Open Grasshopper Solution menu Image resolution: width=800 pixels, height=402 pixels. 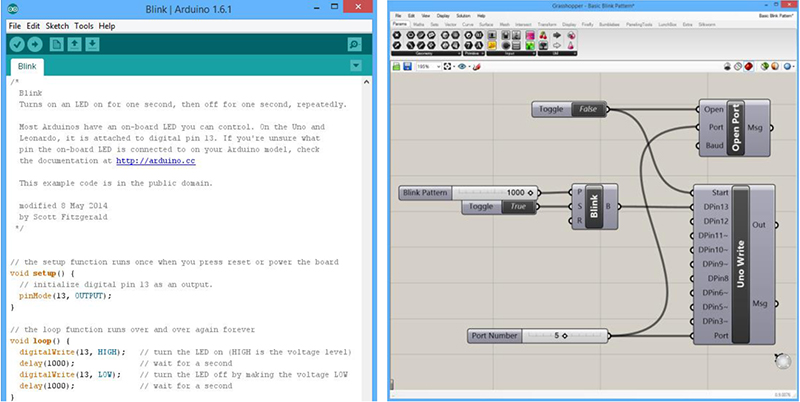(x=463, y=16)
